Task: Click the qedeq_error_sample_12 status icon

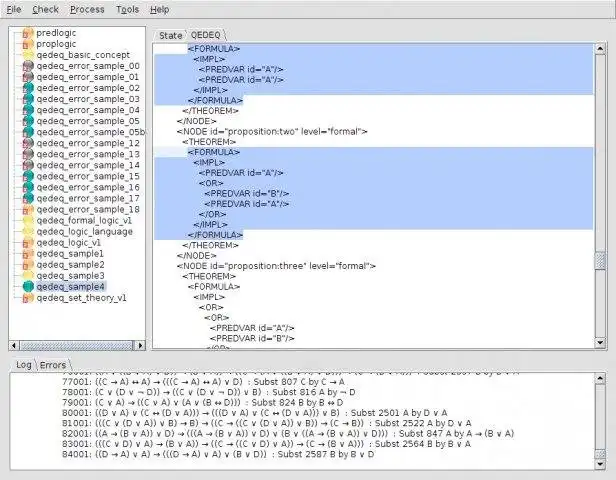Action: click(28, 143)
